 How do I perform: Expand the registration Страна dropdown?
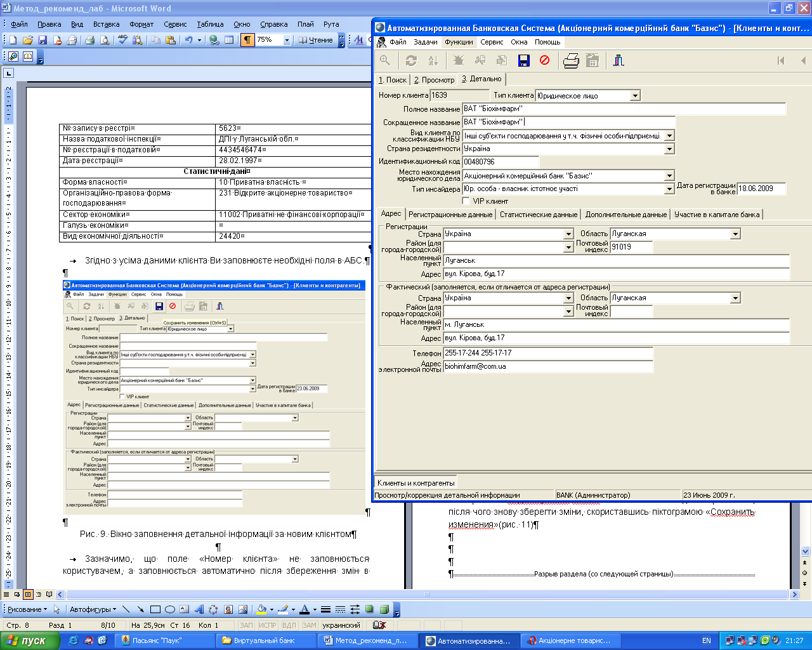pos(569,234)
